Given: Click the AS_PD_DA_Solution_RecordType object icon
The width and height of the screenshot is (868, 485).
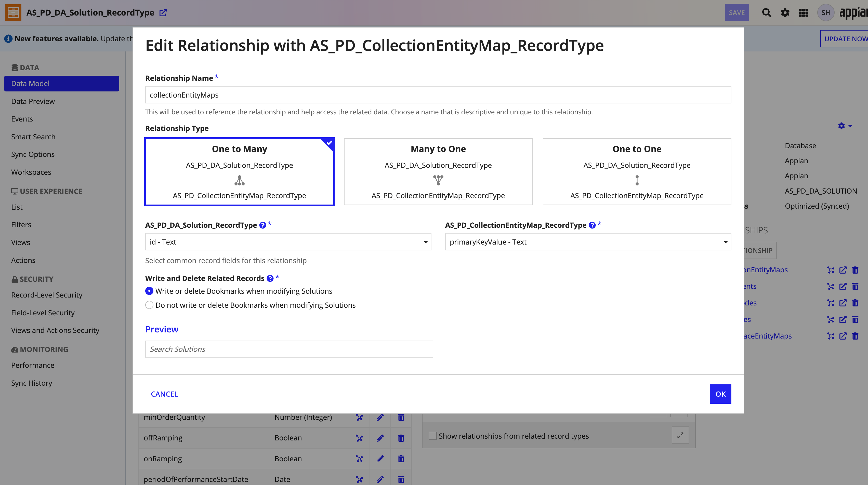Looking at the screenshot, I should (13, 12).
